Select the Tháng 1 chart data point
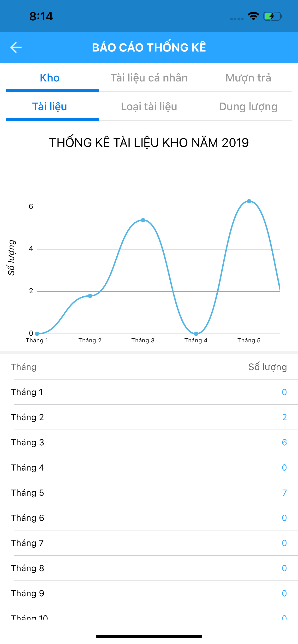The image size is (298, 644). tap(37, 334)
